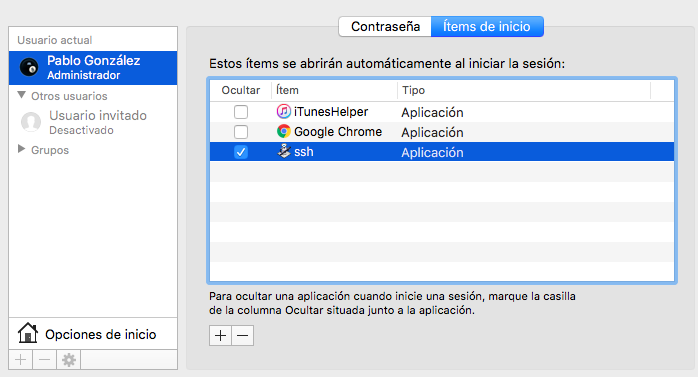The width and height of the screenshot is (698, 377).
Task: Click the iTunesHelper app icon
Action: 284,111
